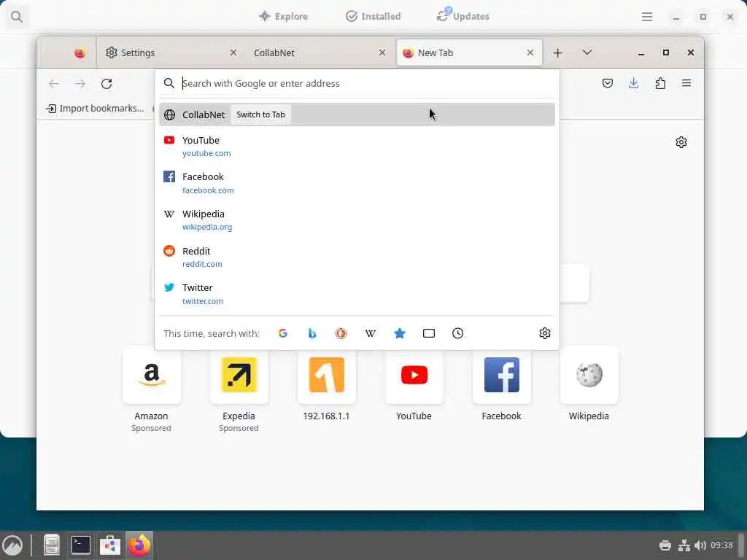Image resolution: width=747 pixels, height=560 pixels.
Task: Click Import bookmarks in the toolbar
Action: tap(95, 109)
